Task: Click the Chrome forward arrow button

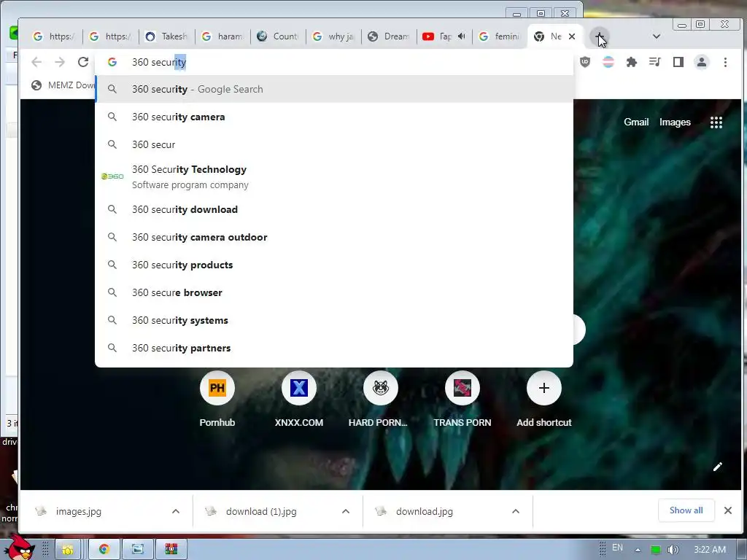Action: (60, 62)
